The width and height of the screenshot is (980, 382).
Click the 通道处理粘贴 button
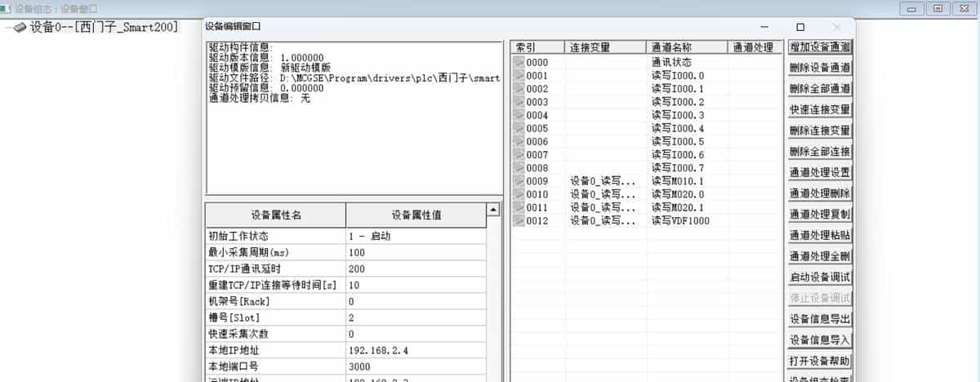[x=820, y=235]
